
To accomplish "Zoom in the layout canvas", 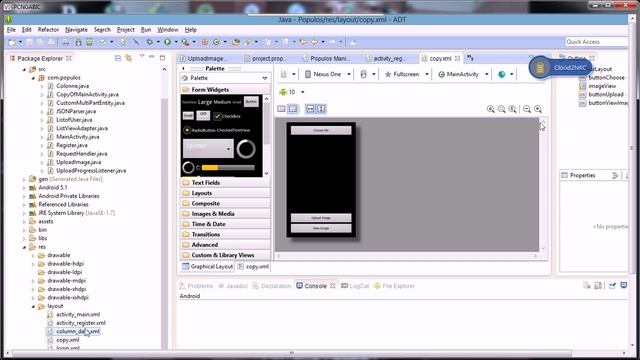I will (538, 109).
